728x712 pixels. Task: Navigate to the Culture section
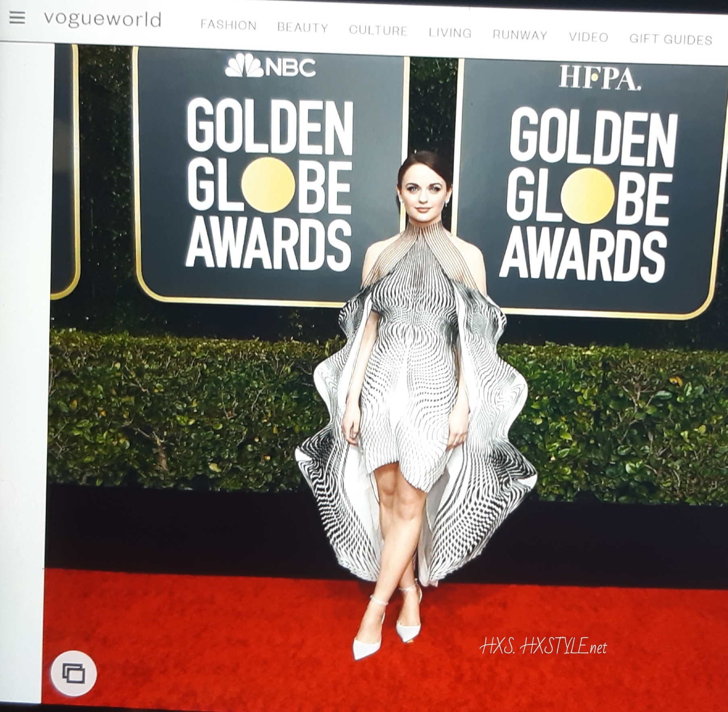(378, 30)
